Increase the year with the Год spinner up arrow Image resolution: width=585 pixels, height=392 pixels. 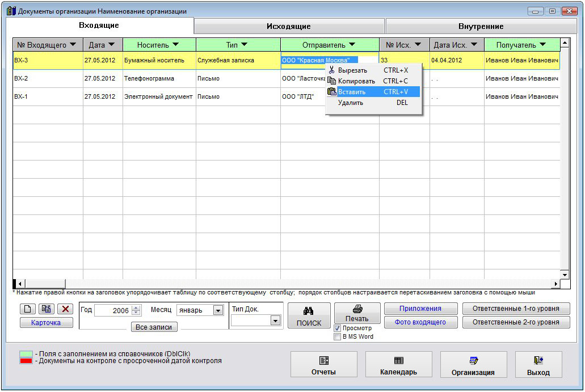[136, 308]
